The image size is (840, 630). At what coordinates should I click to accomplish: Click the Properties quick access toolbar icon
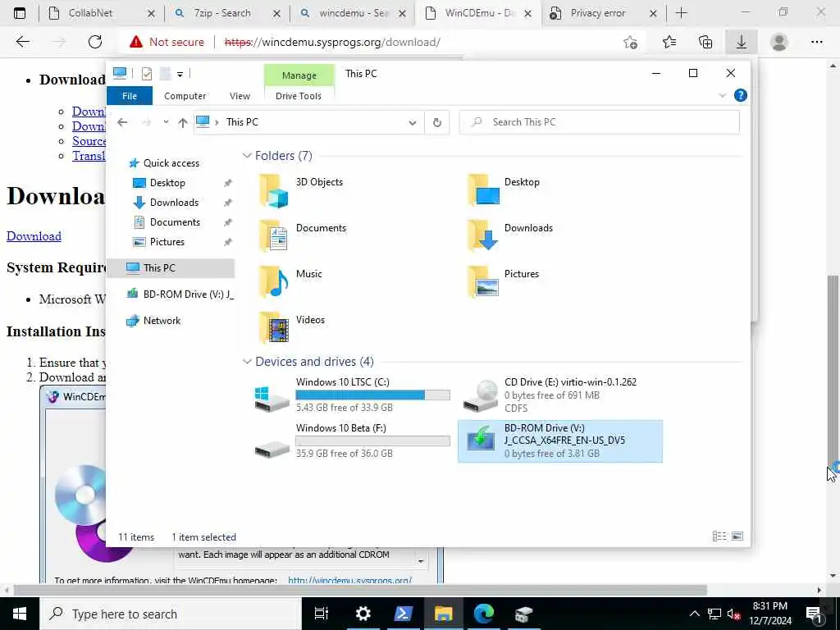pos(146,73)
